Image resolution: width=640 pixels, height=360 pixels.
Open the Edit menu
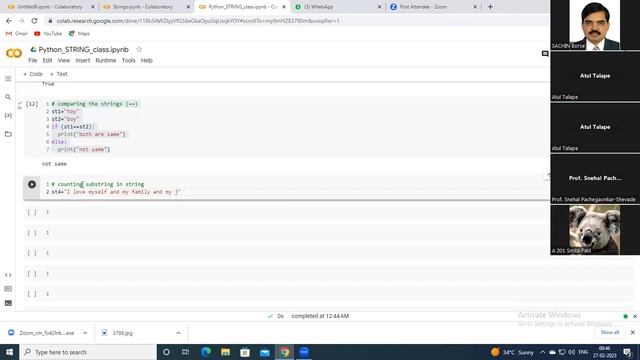47,60
